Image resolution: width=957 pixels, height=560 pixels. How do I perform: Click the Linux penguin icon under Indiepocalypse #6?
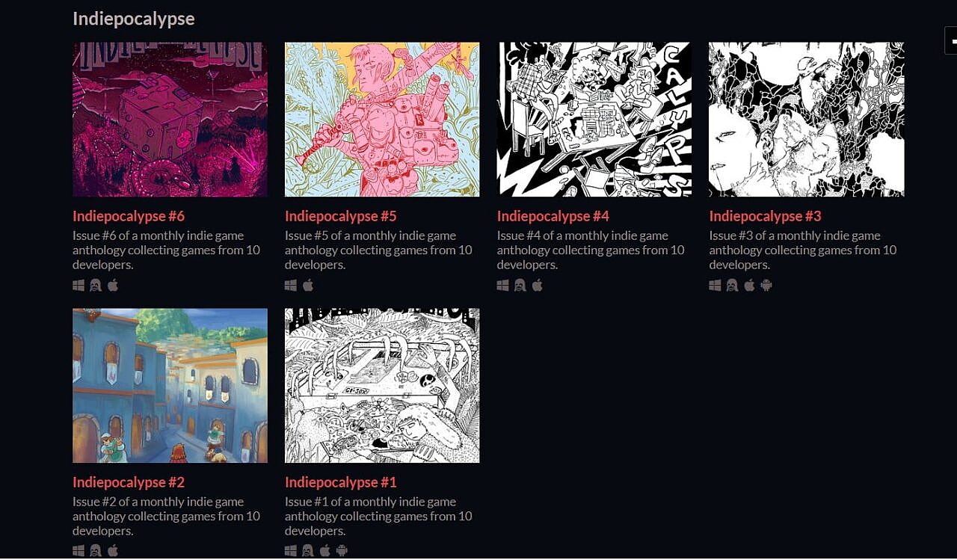coord(96,285)
